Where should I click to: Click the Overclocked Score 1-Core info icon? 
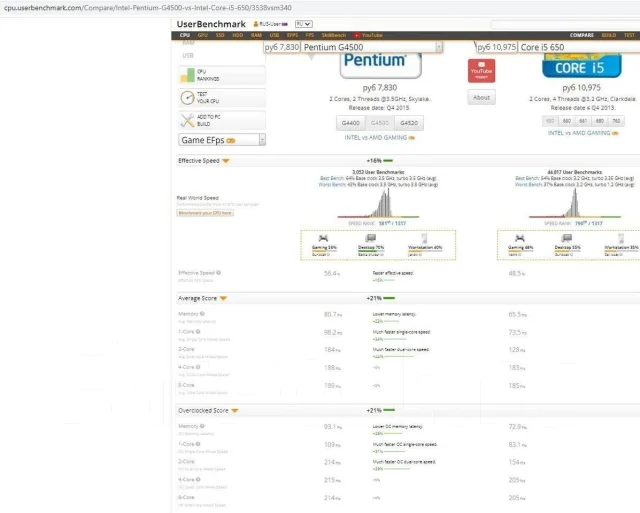[198, 444]
